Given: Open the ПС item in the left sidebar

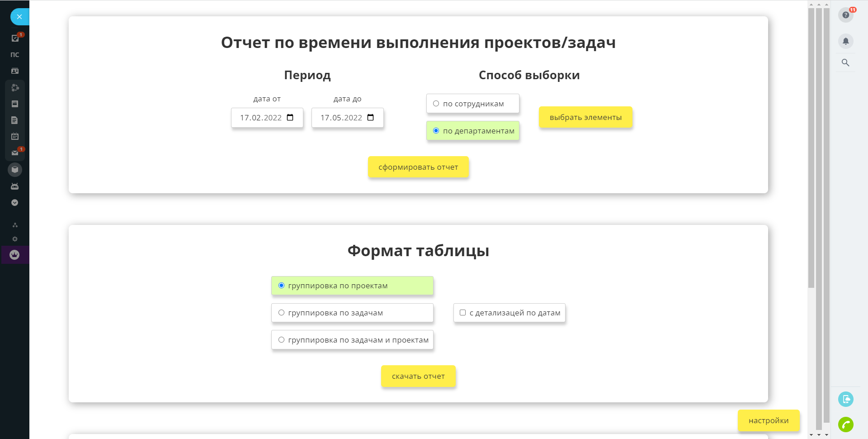Looking at the screenshot, I should (15, 55).
